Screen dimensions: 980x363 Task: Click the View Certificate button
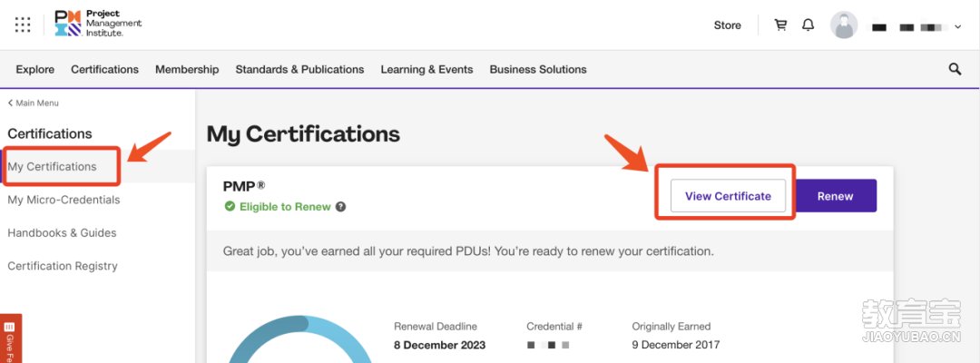[x=728, y=196]
